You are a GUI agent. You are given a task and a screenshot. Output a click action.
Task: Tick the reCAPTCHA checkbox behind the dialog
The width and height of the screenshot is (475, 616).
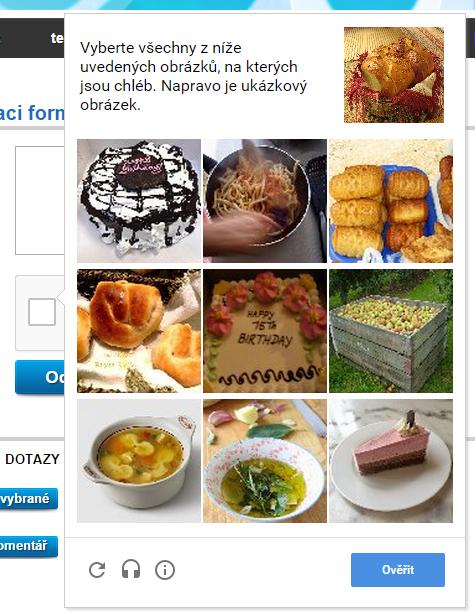[x=42, y=312]
